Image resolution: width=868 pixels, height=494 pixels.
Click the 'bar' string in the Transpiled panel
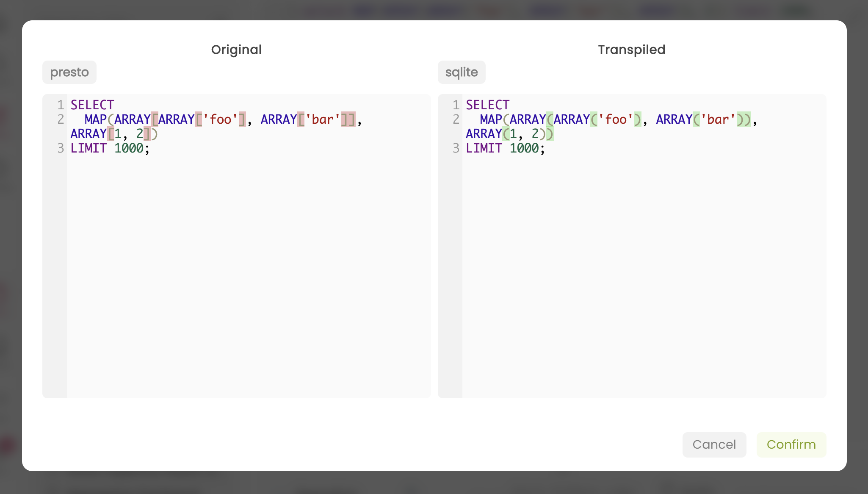point(718,119)
